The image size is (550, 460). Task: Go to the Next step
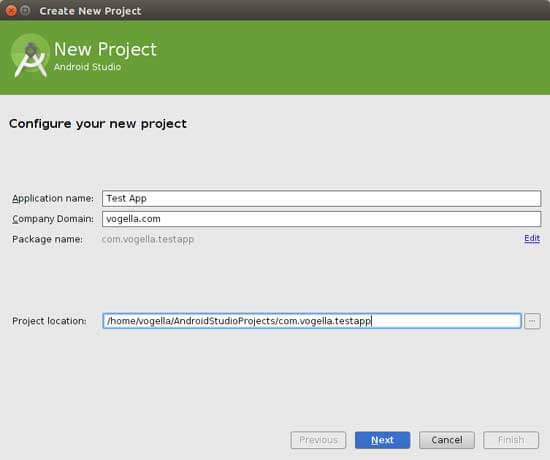click(382, 440)
